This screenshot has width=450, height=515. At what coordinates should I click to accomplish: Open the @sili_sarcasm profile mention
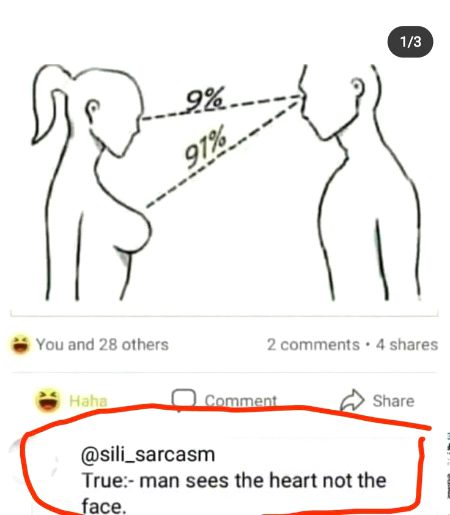pyautogui.click(x=148, y=454)
